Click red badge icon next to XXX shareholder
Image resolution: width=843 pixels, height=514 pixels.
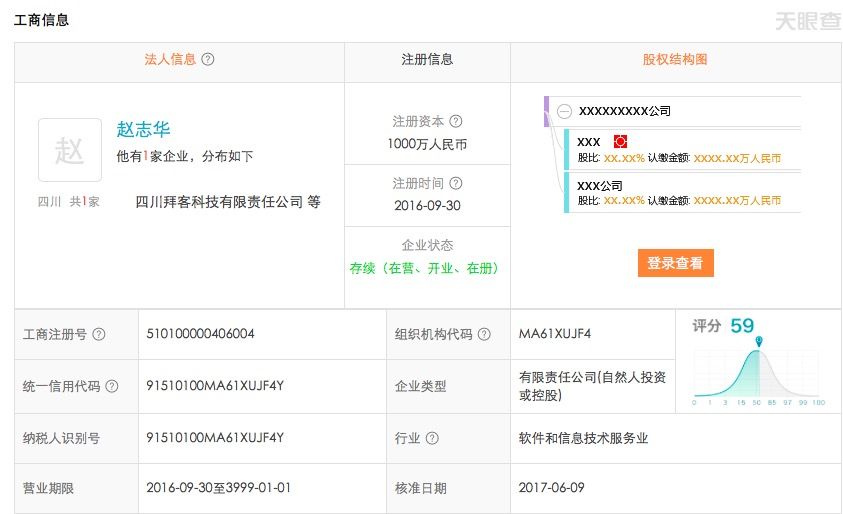tap(620, 141)
